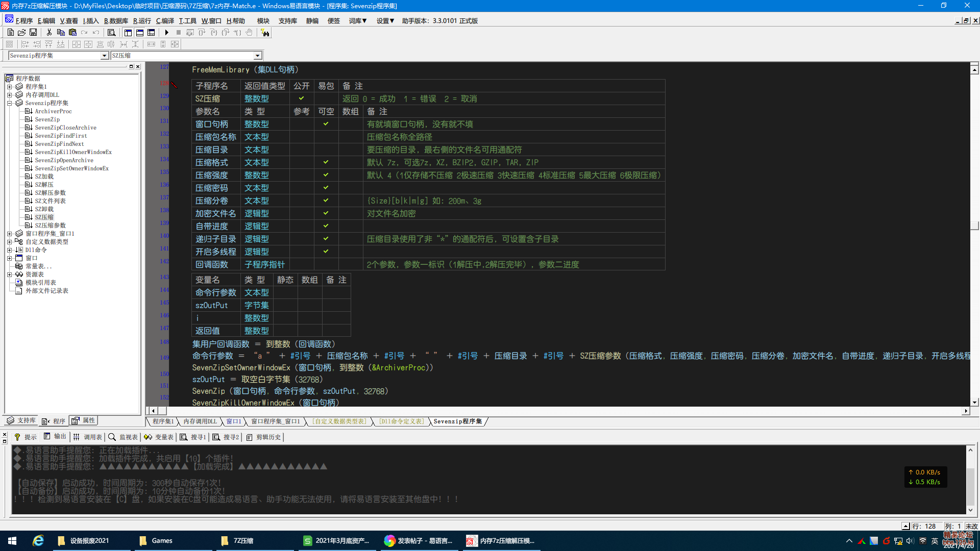The width and height of the screenshot is (980, 551).
Task: Click the 模块 toolbar button
Action: (x=263, y=21)
